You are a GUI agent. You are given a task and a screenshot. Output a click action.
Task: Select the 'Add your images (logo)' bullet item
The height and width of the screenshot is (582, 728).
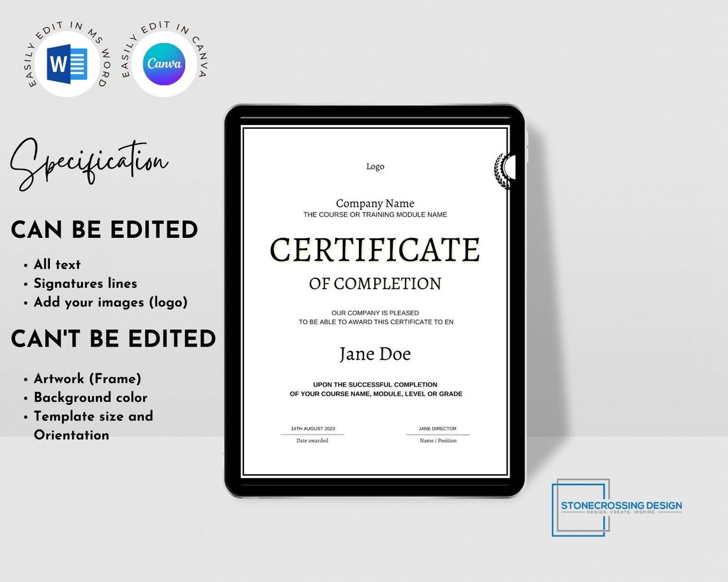pyautogui.click(x=110, y=302)
